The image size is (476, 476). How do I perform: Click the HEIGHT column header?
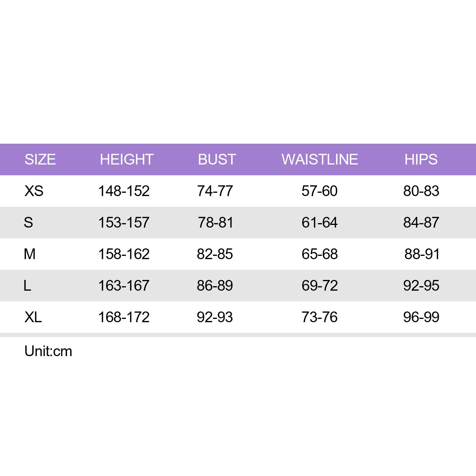click(127, 159)
